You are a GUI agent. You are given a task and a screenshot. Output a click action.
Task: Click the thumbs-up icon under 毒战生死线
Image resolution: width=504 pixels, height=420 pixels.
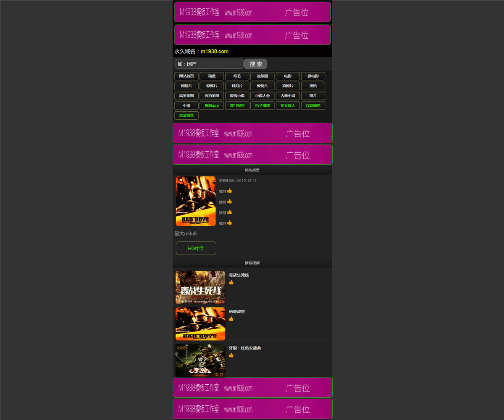(x=231, y=282)
